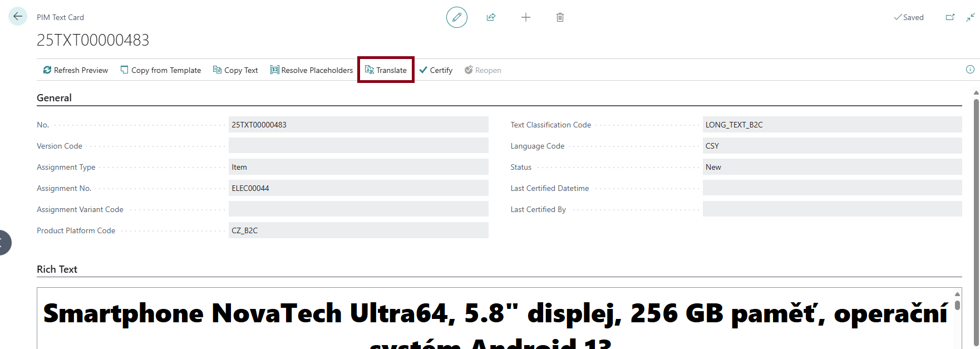This screenshot has width=980, height=349.
Task: Run Resolve Placeholders action
Action: pyautogui.click(x=312, y=70)
